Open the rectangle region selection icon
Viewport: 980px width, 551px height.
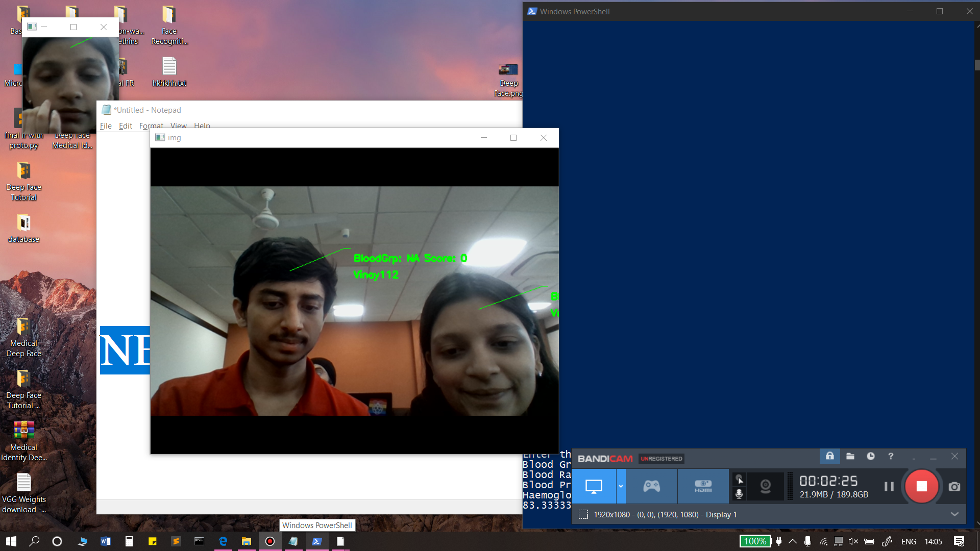point(583,514)
